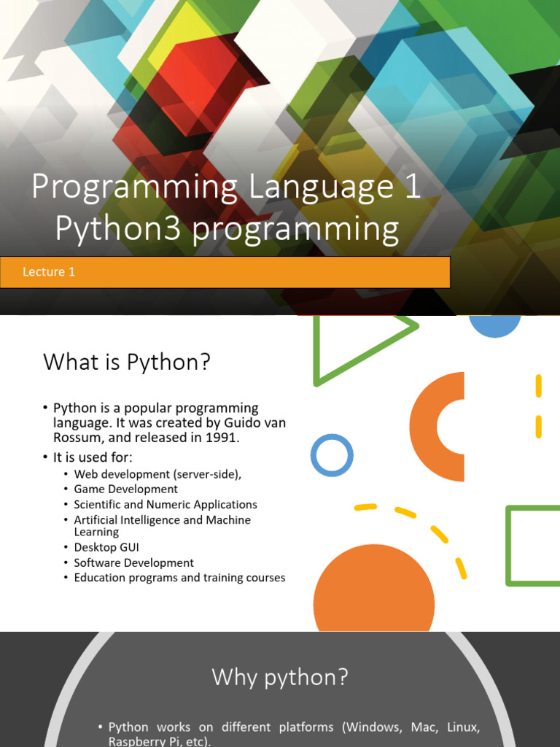560x747 pixels.
Task: Select the 'What is Python?' heading
Action: tap(127, 362)
